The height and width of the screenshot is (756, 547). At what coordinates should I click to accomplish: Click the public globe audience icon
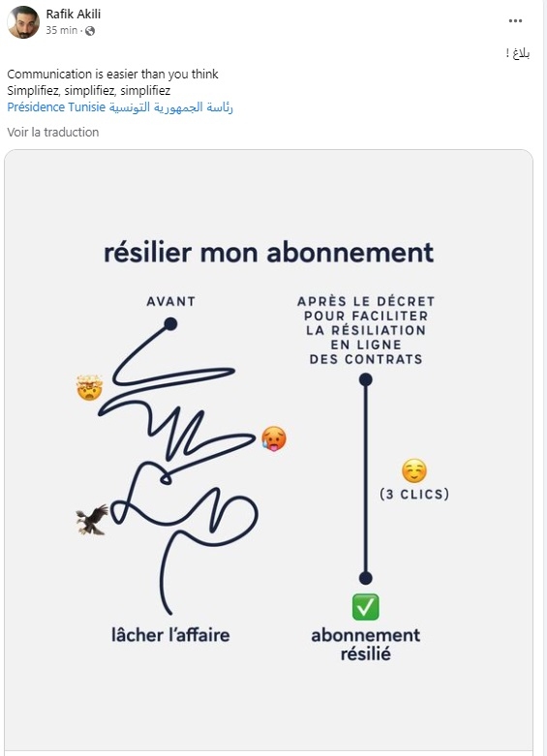pos(90,31)
